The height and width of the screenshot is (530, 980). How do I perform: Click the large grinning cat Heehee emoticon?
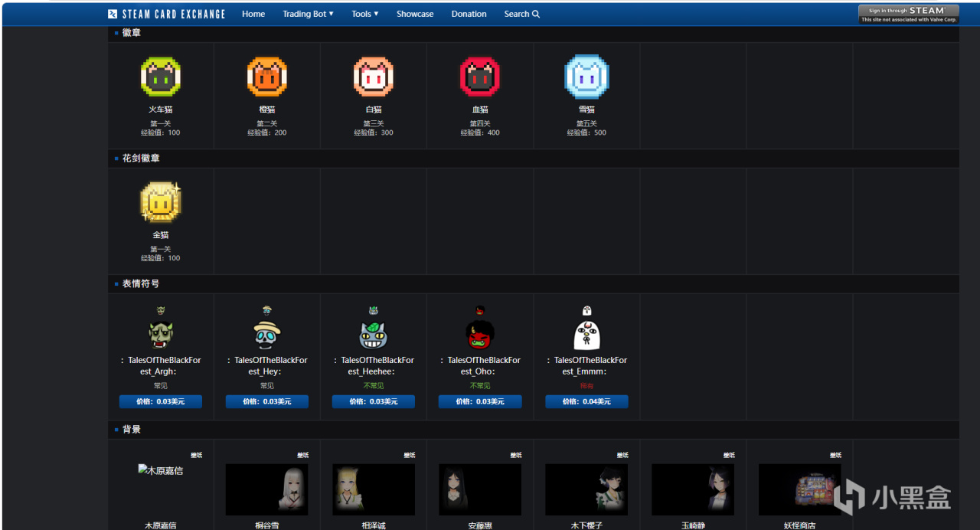tap(373, 335)
